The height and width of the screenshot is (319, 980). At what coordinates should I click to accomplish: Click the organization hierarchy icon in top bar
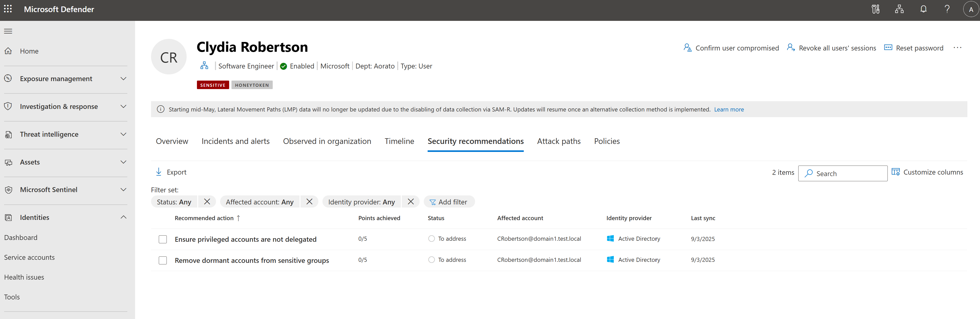899,9
